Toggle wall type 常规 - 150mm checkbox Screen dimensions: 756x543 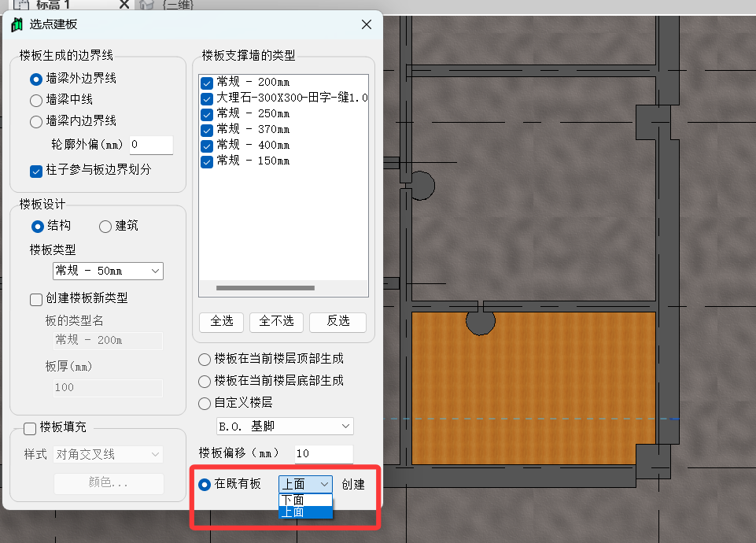(x=207, y=161)
